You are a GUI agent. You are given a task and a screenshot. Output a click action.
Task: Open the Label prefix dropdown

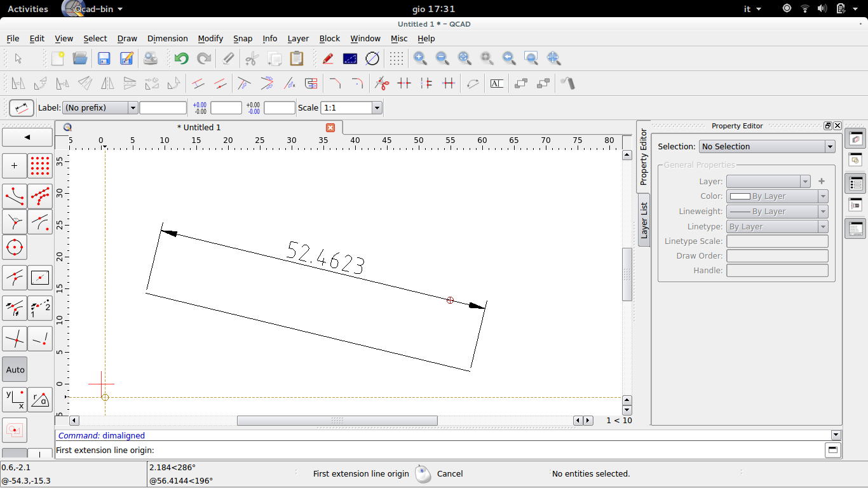click(x=100, y=108)
